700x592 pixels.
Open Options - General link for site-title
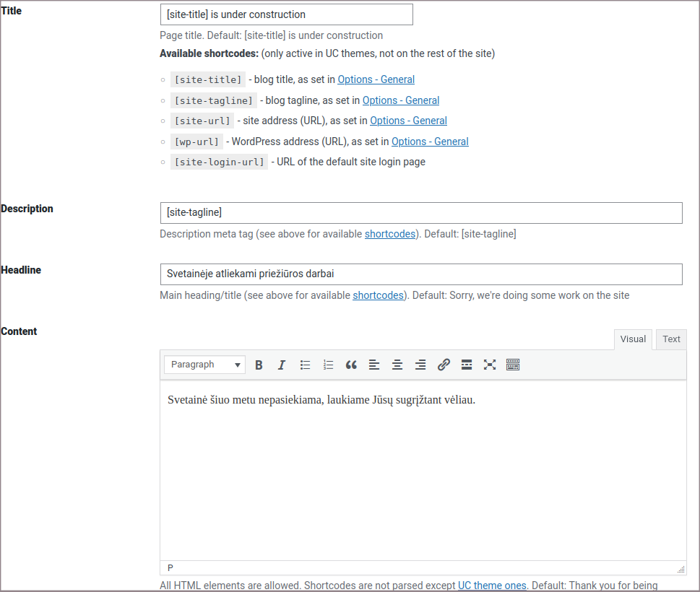click(376, 79)
